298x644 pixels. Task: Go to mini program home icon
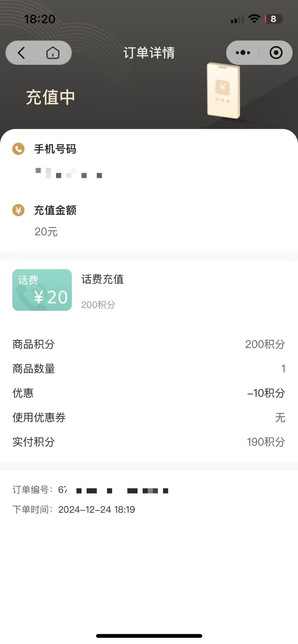[53, 53]
